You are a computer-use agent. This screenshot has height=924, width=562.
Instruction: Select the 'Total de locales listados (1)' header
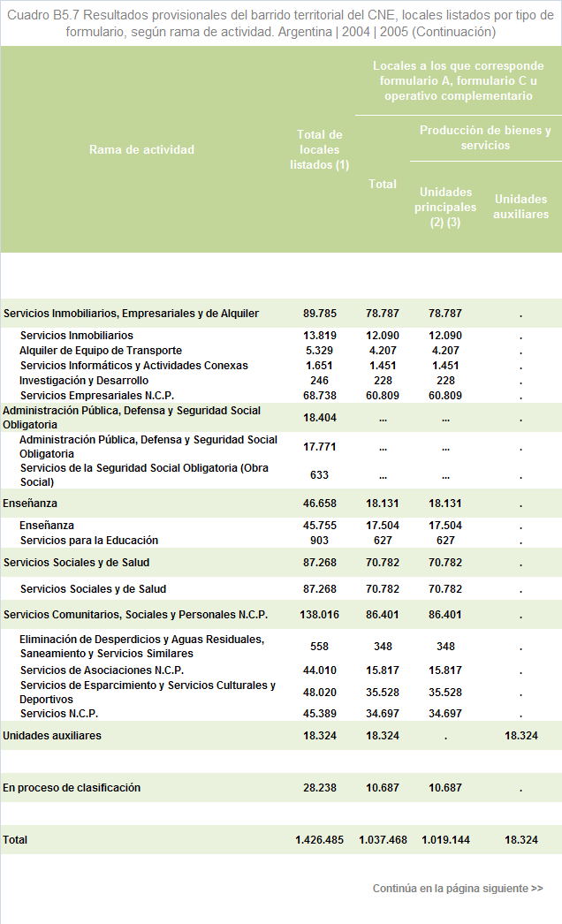[x=320, y=149]
